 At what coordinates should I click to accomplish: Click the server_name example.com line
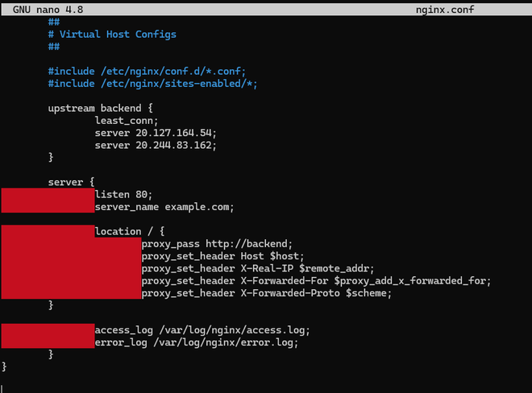click(164, 207)
